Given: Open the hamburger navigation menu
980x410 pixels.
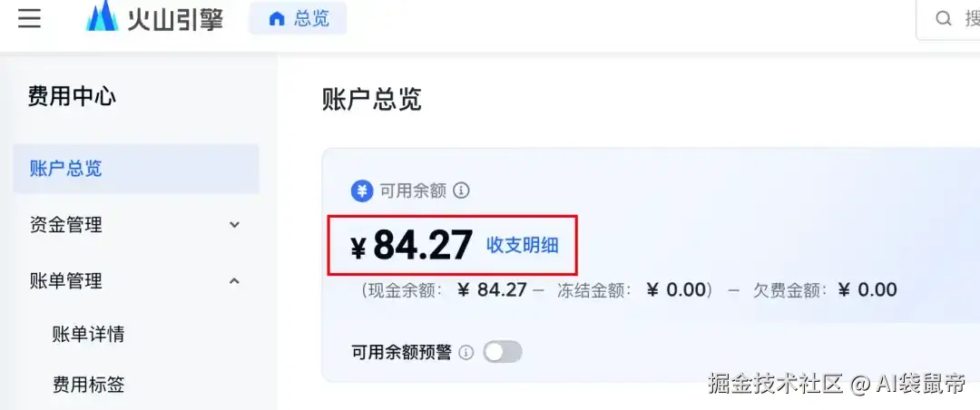Looking at the screenshot, I should [x=29, y=19].
